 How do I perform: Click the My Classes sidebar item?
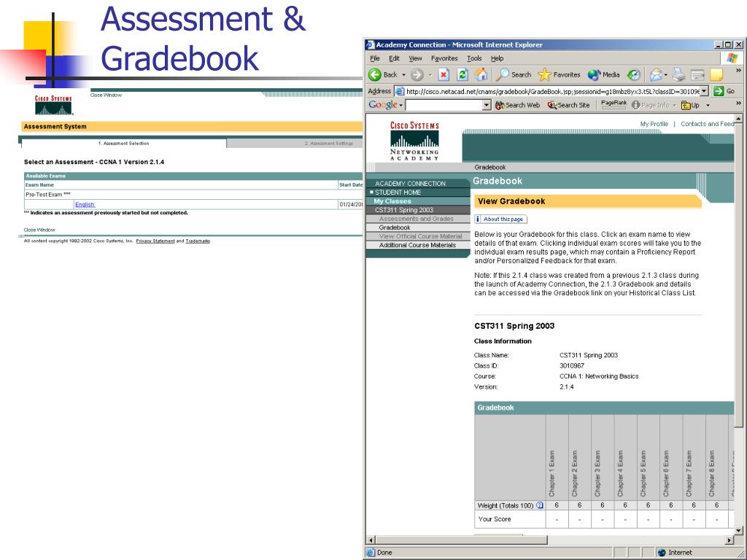[x=392, y=201]
